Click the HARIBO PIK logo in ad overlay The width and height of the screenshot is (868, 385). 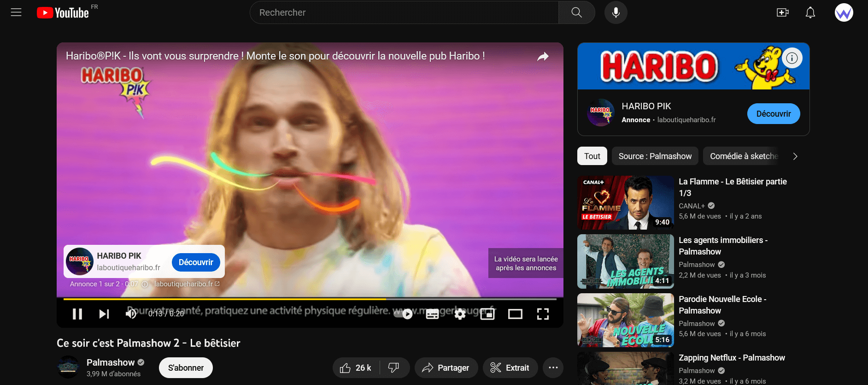[x=80, y=261]
